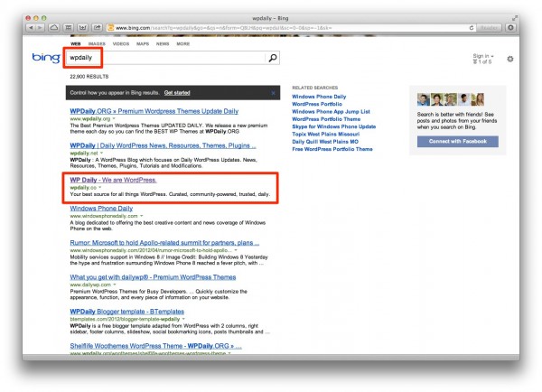Switch to the VIDEOS tab
Viewport: 542px width, 392px height.
[121, 44]
